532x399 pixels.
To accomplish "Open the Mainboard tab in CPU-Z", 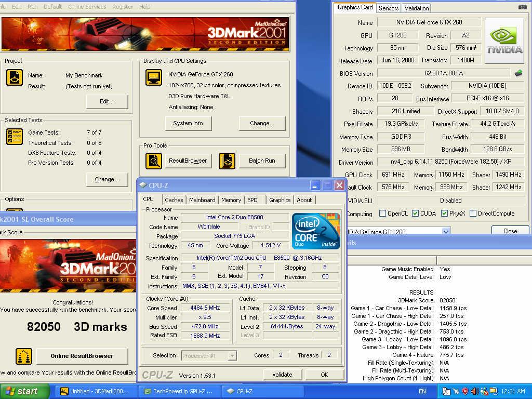I will click(202, 200).
